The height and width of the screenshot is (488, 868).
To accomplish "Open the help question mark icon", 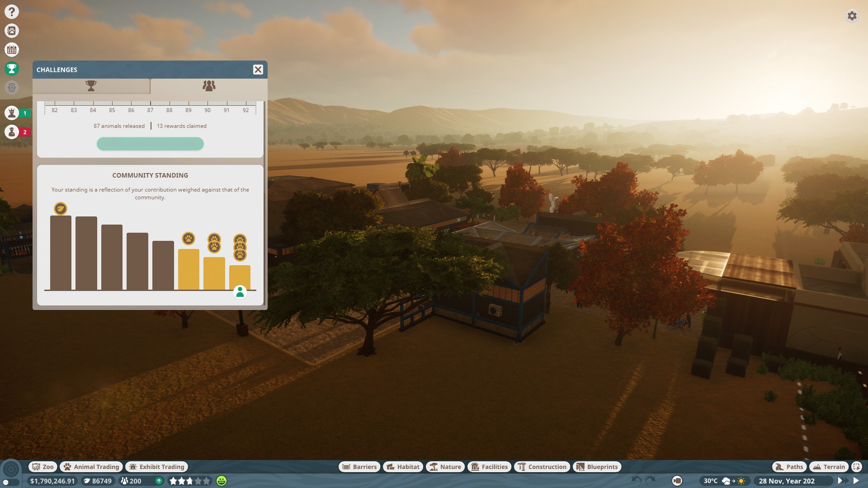I will [x=12, y=12].
